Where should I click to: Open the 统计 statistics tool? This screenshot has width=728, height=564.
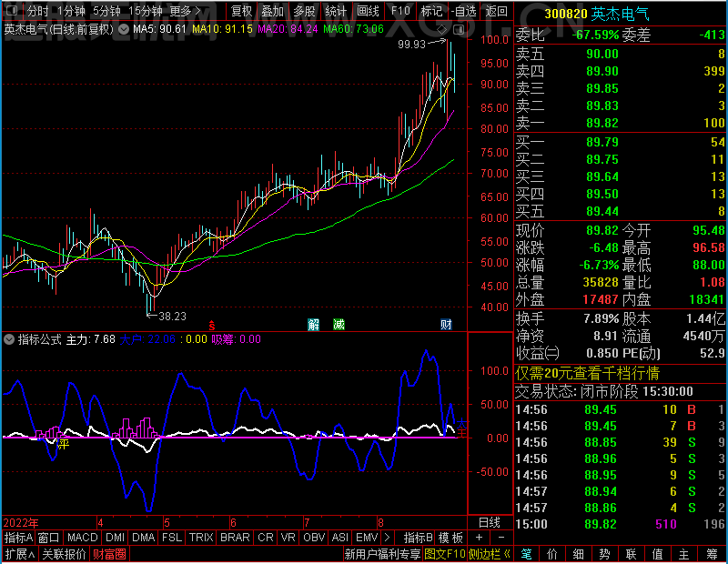336,11
